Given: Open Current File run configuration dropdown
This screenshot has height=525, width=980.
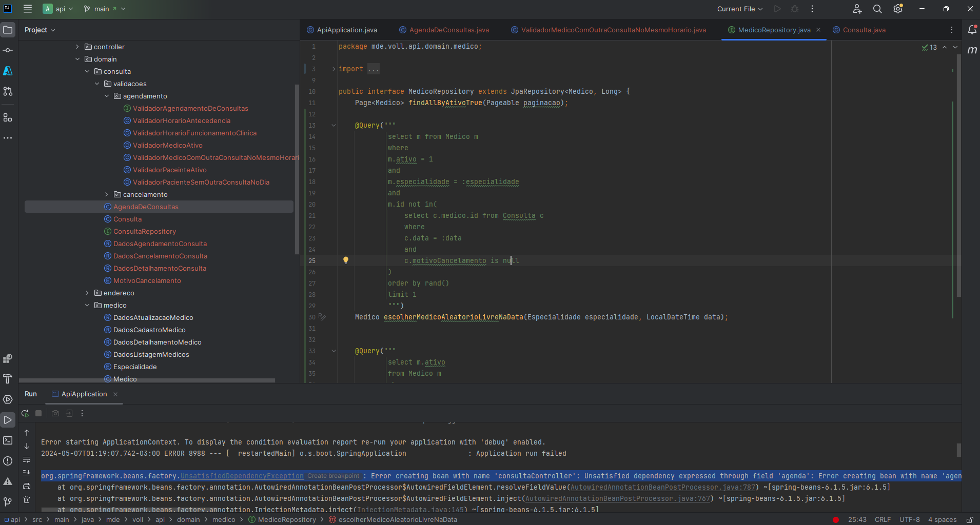Looking at the screenshot, I should point(739,9).
